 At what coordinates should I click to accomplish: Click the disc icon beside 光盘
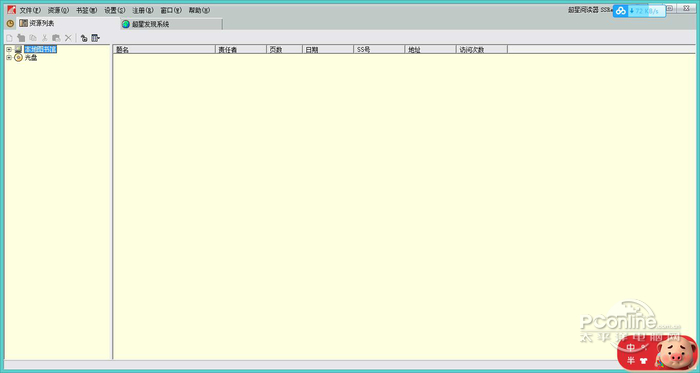[x=18, y=58]
